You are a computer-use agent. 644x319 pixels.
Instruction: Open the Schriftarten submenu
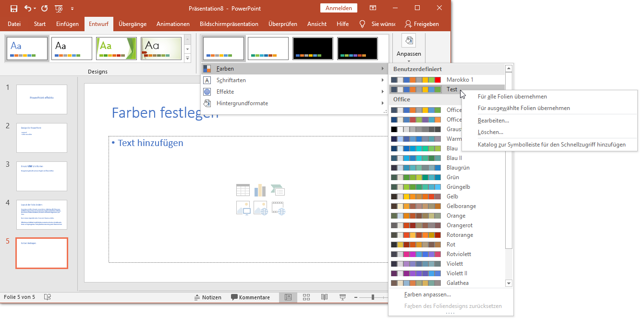pos(294,80)
